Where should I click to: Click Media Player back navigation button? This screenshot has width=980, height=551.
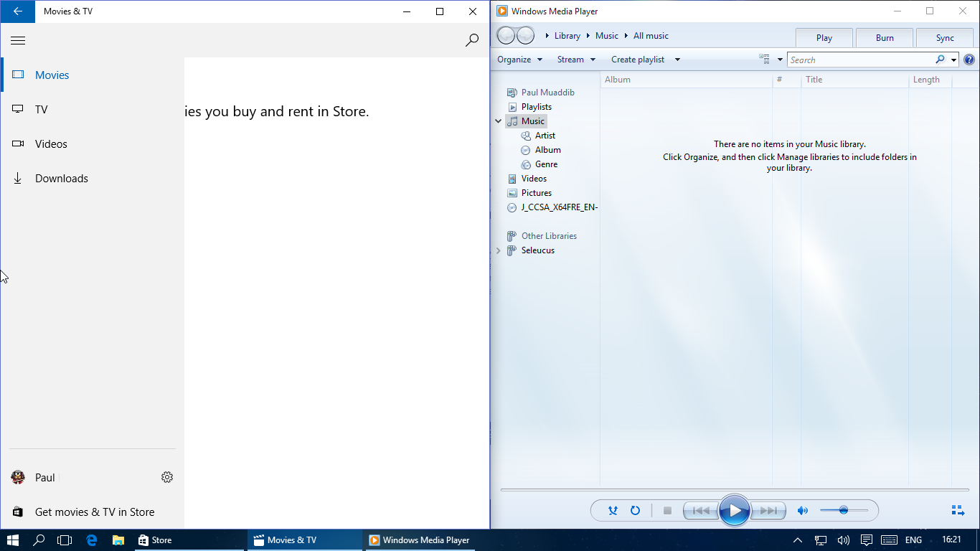tap(506, 35)
